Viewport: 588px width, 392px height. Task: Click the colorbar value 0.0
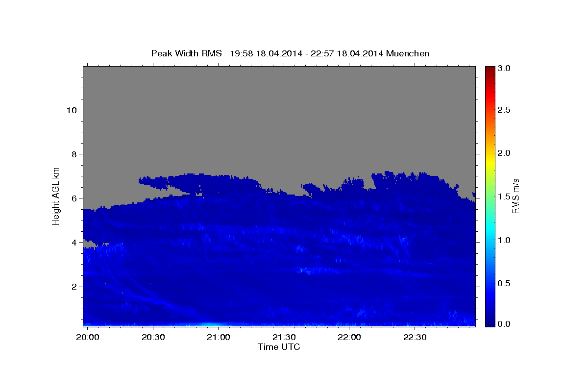pyautogui.click(x=505, y=323)
